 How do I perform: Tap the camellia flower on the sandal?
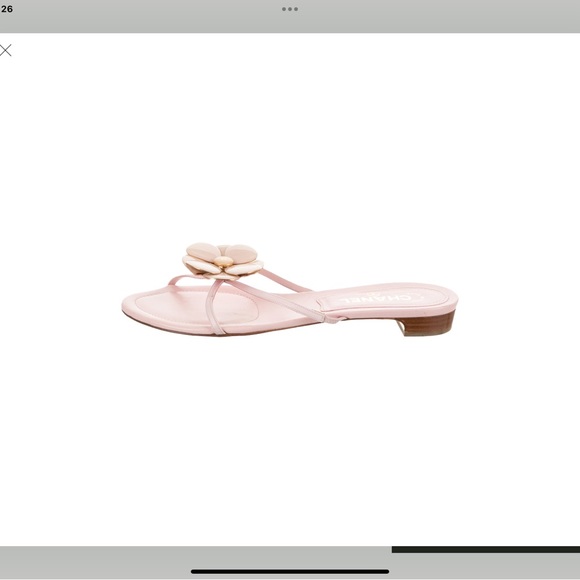223,261
